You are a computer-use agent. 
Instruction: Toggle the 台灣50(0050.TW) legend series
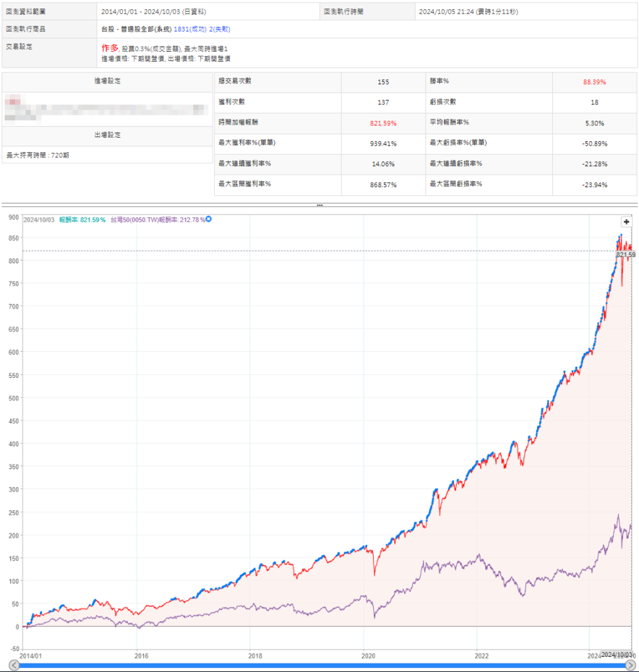[158, 220]
